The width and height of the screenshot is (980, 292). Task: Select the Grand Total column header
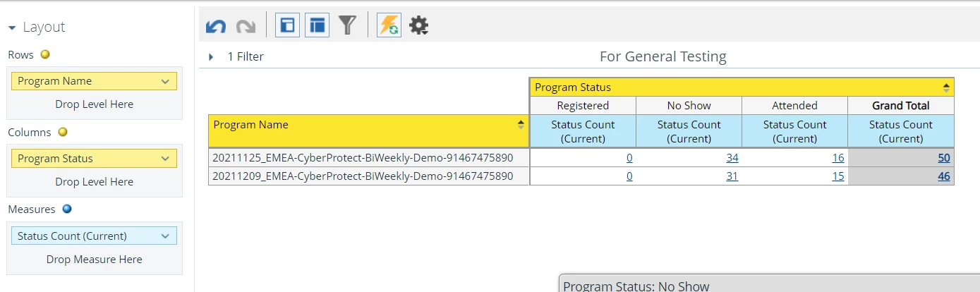901,106
